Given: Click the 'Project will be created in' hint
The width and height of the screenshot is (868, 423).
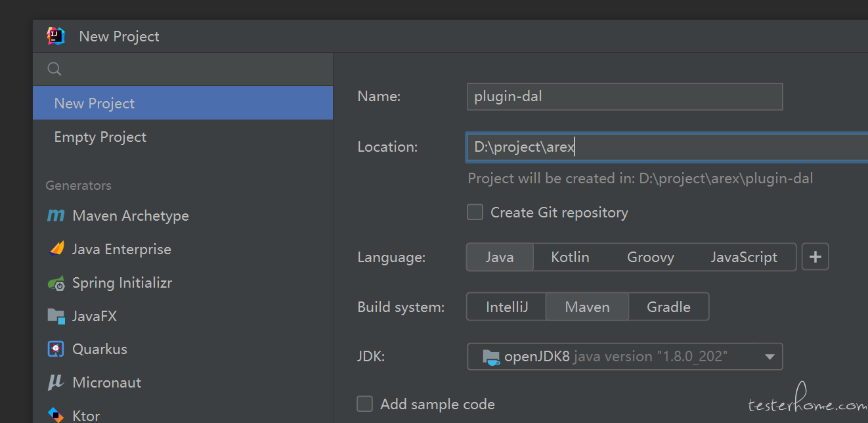Looking at the screenshot, I should coord(640,178).
